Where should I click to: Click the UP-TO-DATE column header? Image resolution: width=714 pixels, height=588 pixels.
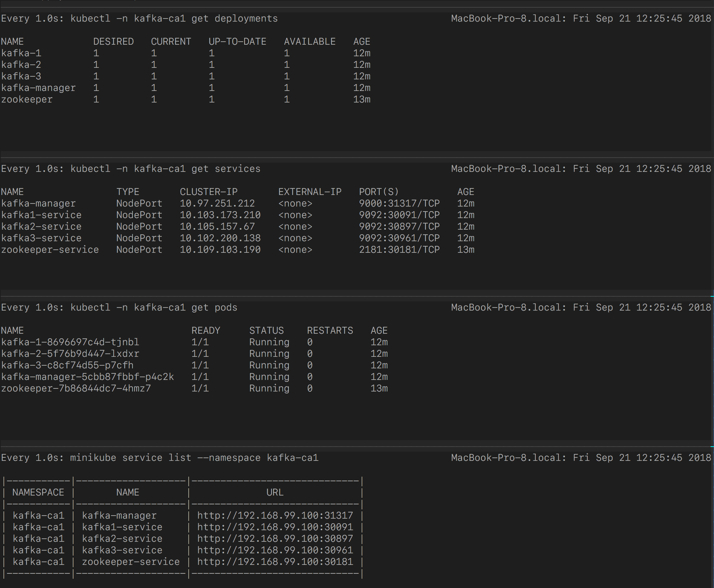point(238,42)
